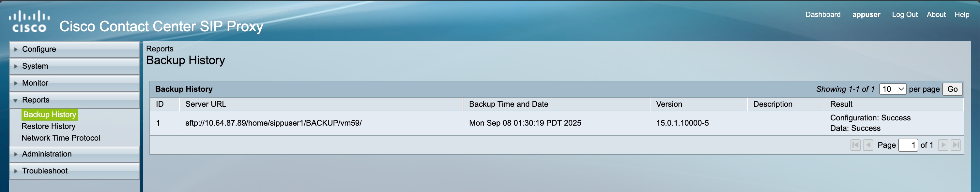Collapse the Reports menu section
Screen dimensions: 980x192
35,100
